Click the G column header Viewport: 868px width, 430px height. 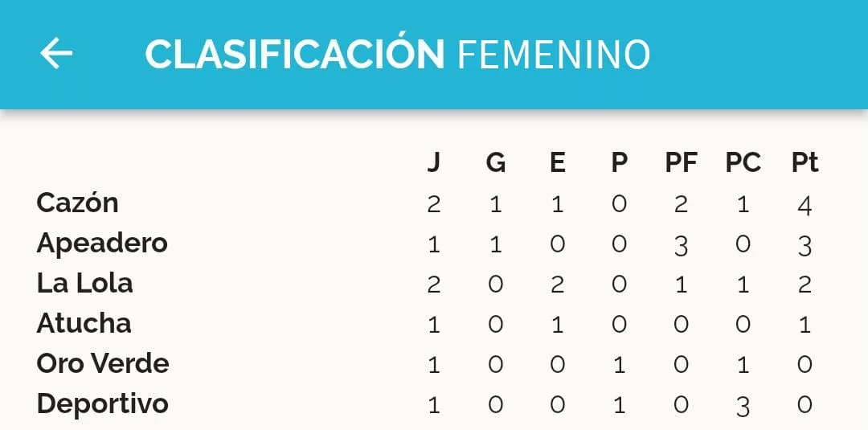[496, 163]
